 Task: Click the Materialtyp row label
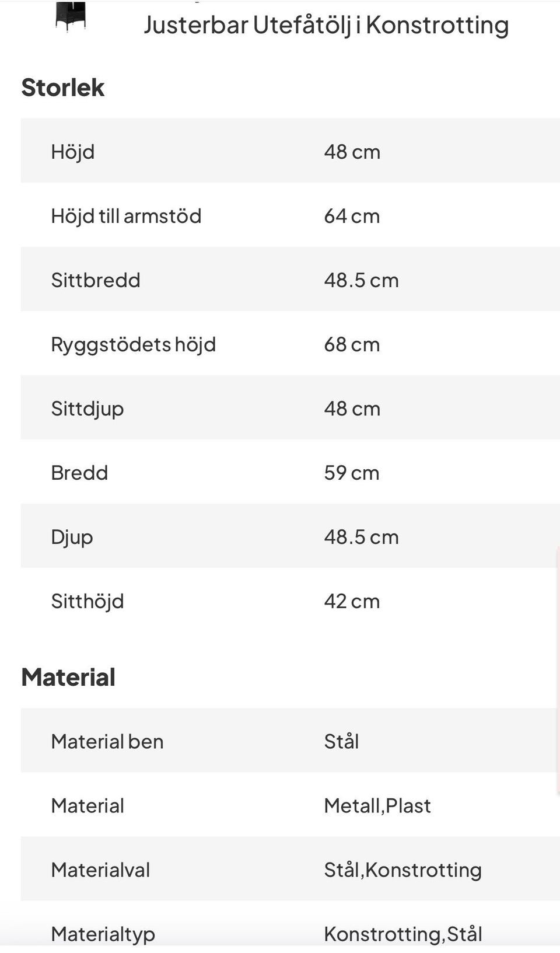click(103, 934)
